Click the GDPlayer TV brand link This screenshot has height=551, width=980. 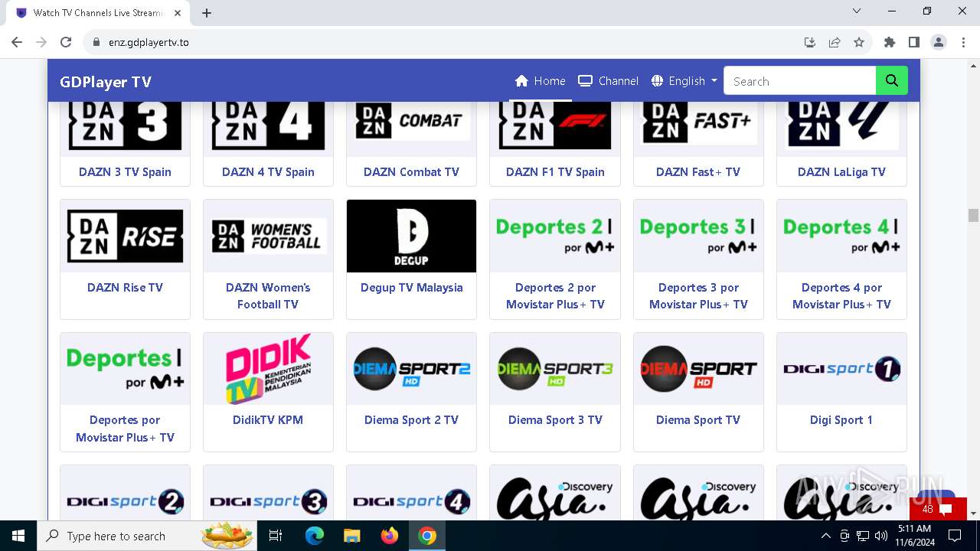click(106, 82)
